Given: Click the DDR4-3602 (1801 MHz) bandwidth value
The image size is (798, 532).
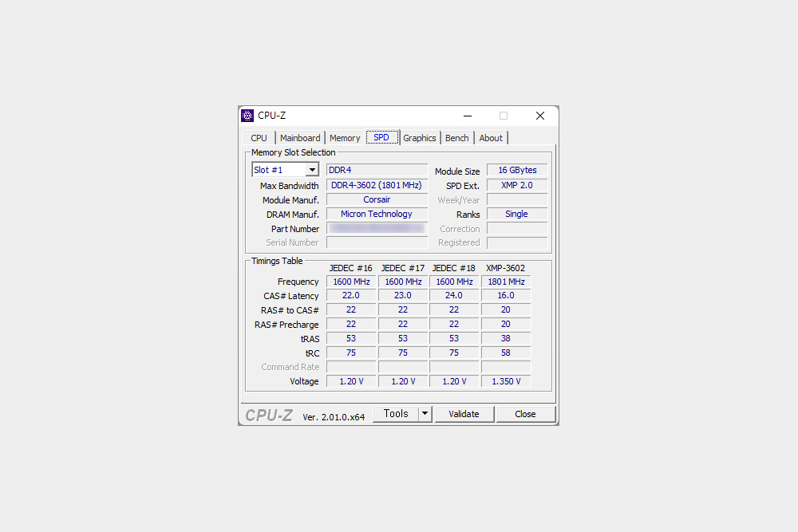Looking at the screenshot, I should point(377,185).
